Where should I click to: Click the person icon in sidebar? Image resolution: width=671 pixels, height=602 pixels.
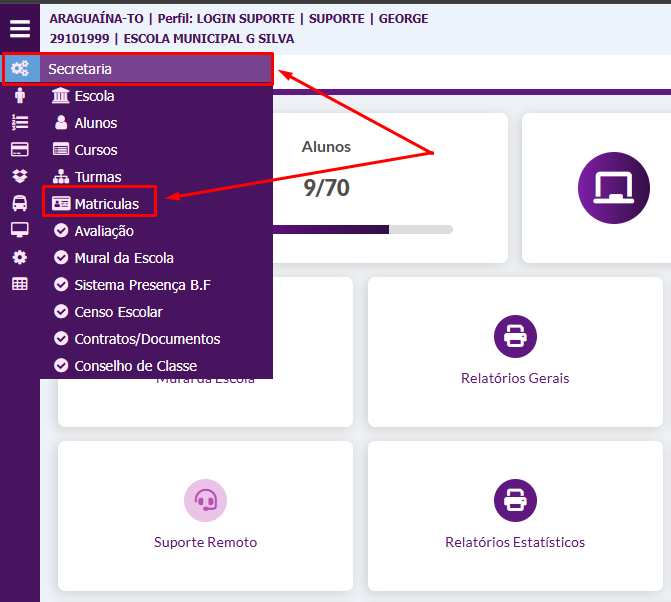tap(20, 96)
